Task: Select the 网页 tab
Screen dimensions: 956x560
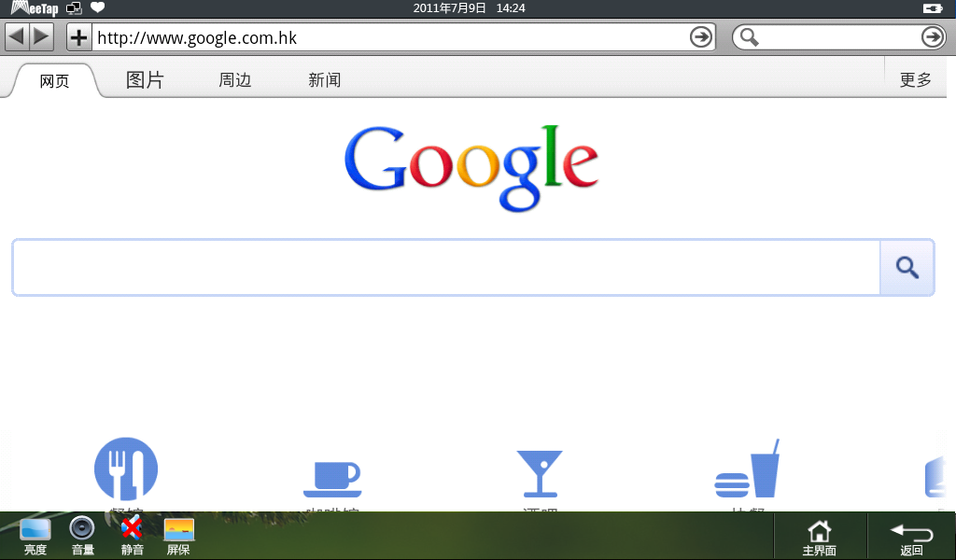Action: click(54, 80)
